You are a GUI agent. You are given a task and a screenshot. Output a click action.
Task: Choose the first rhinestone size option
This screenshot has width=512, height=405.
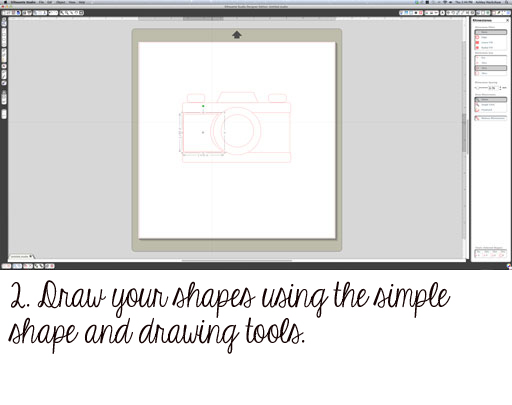(491, 58)
